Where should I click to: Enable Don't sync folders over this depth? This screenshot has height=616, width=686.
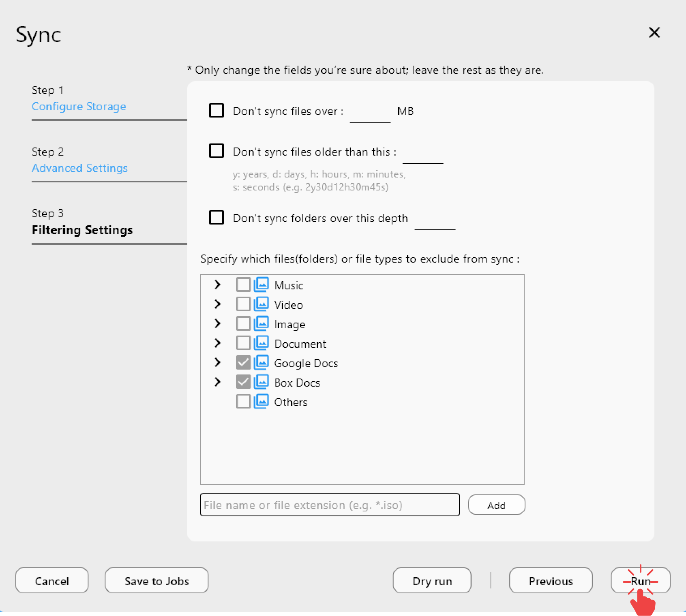tap(217, 217)
